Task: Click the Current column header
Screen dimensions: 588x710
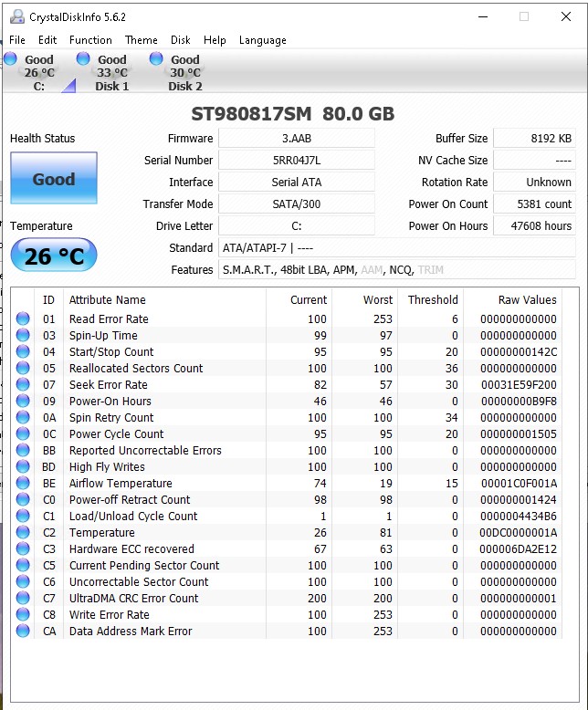Action: pyautogui.click(x=299, y=299)
